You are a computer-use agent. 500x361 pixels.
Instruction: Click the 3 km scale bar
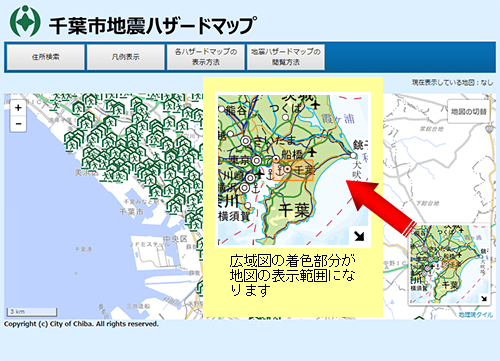point(32,312)
